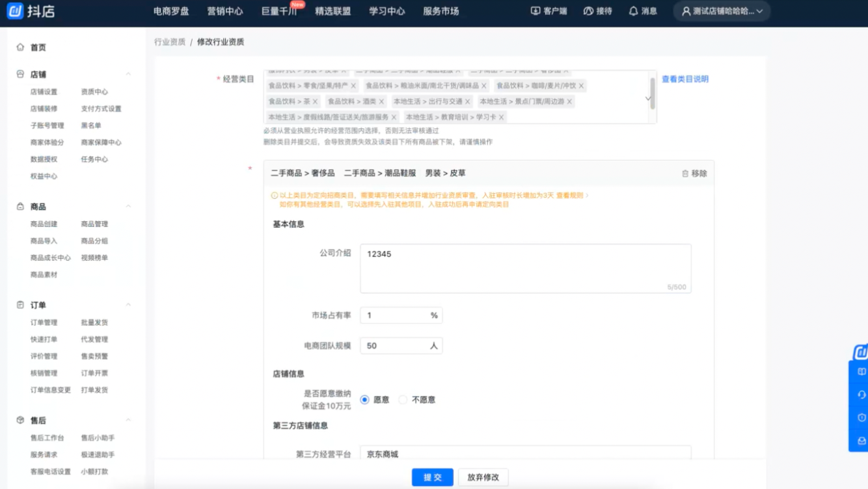Click the 公司介绍 text area
This screenshot has width=868, height=489.
pos(525,268)
